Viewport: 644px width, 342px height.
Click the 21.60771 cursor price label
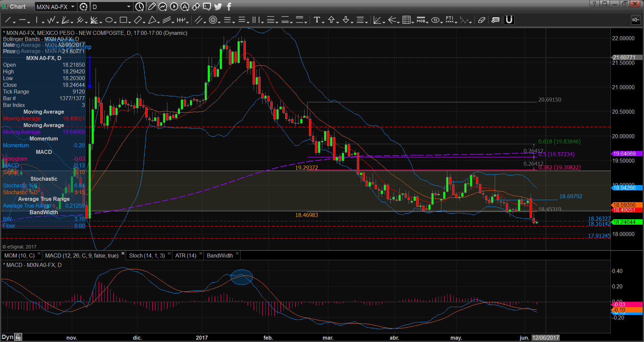pyautogui.click(x=627, y=57)
